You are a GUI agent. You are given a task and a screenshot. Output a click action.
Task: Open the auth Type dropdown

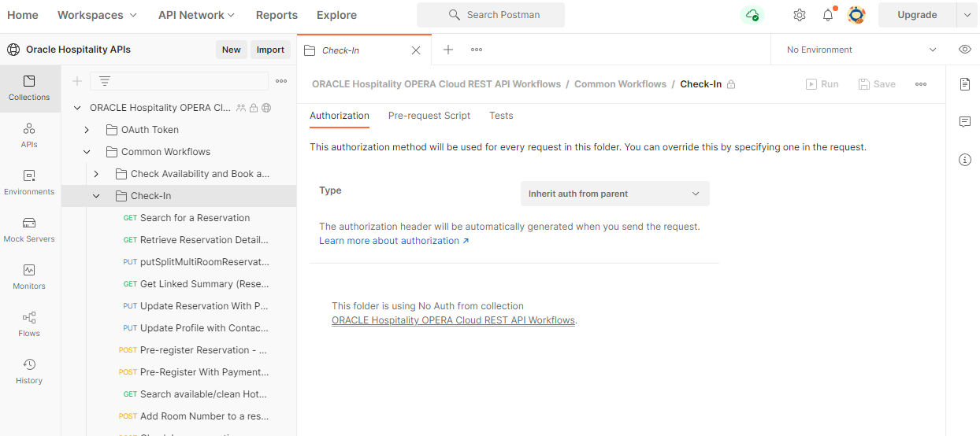pos(614,194)
